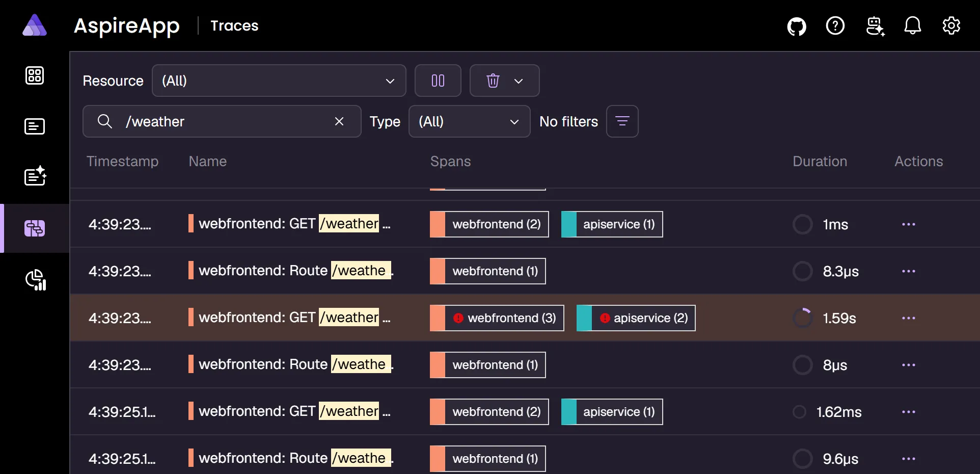
Task: Click webfrontend (1) badge in 8μs row
Action: pyautogui.click(x=488, y=365)
